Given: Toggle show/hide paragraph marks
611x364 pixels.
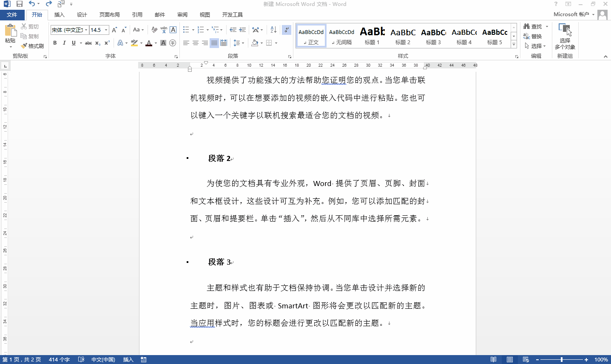Looking at the screenshot, I should click(287, 30).
